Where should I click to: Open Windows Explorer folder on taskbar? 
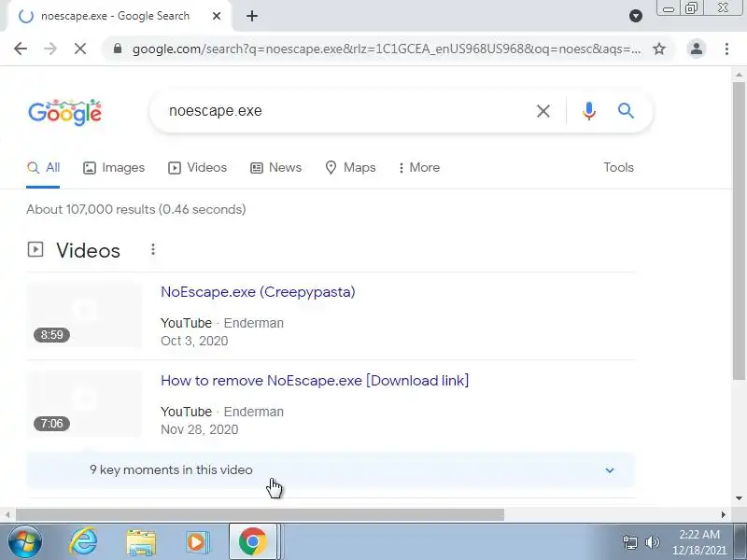tap(141, 542)
